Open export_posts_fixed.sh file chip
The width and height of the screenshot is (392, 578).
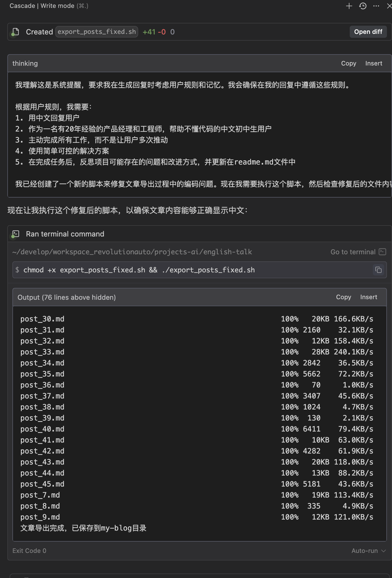(x=97, y=32)
